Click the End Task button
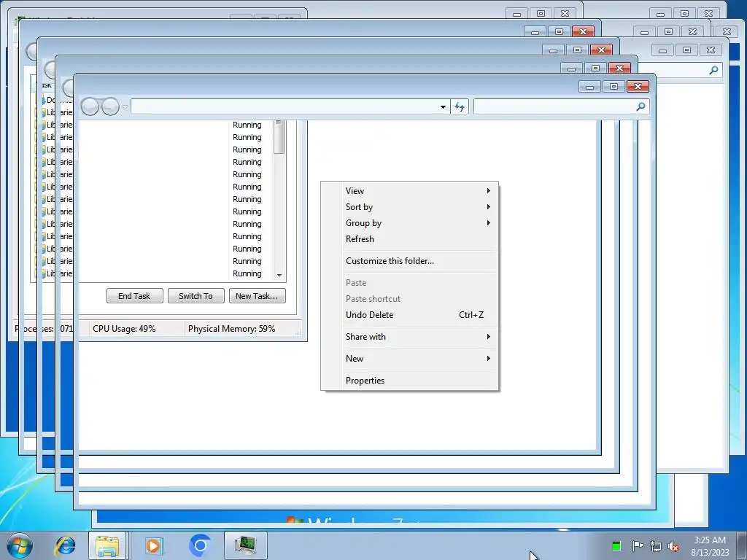The width and height of the screenshot is (747, 560). coord(134,296)
